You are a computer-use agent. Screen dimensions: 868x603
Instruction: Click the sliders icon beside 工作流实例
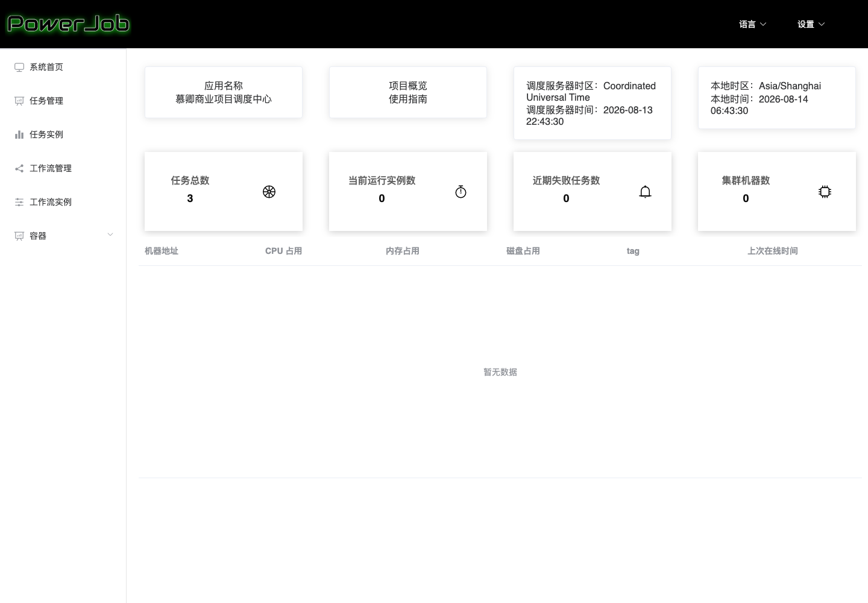19,202
